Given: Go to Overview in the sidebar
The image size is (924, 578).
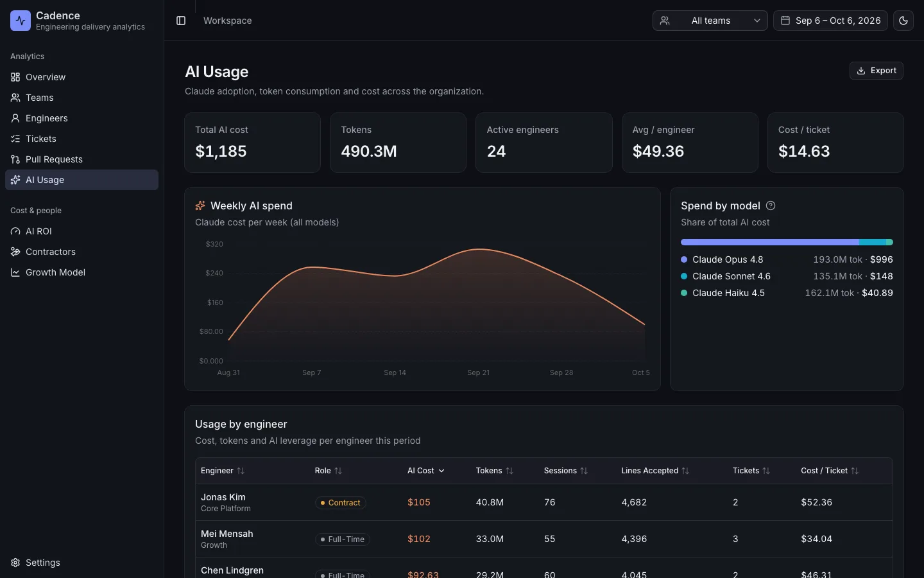Looking at the screenshot, I should [x=81, y=77].
